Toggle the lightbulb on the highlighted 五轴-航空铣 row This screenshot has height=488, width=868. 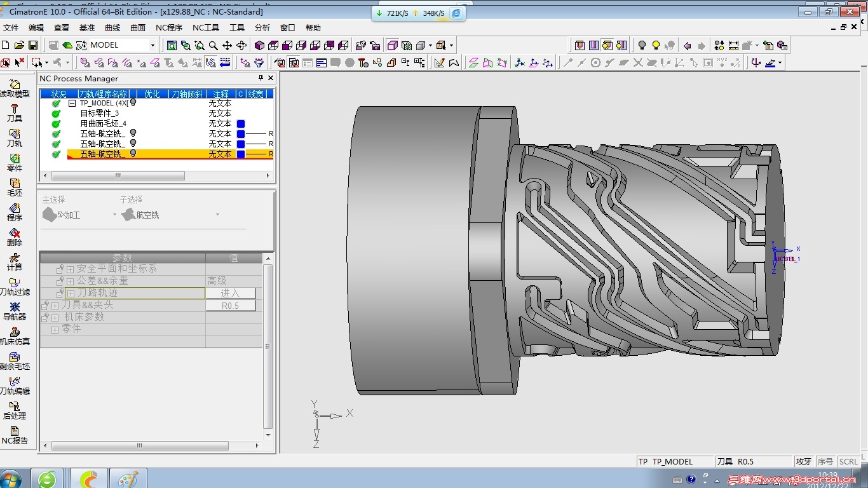click(x=133, y=153)
